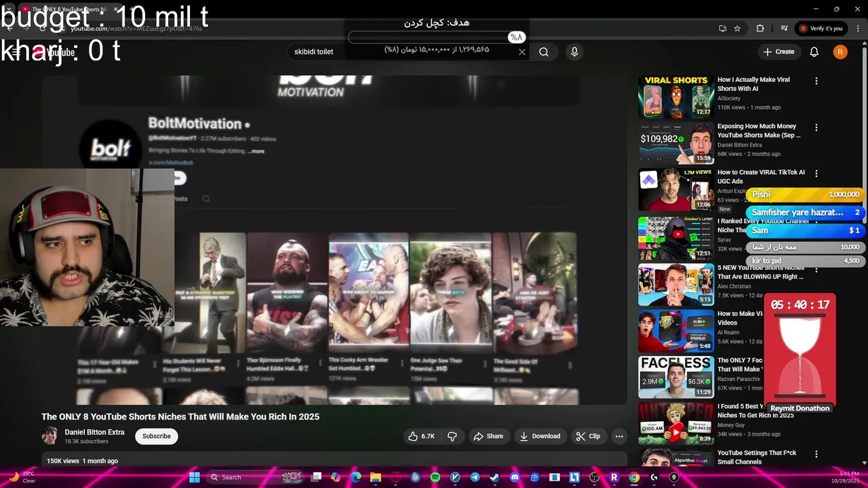Screen dimensions: 868x488
Task: Open browser extensions puzzle icon
Action: click(x=760, y=28)
